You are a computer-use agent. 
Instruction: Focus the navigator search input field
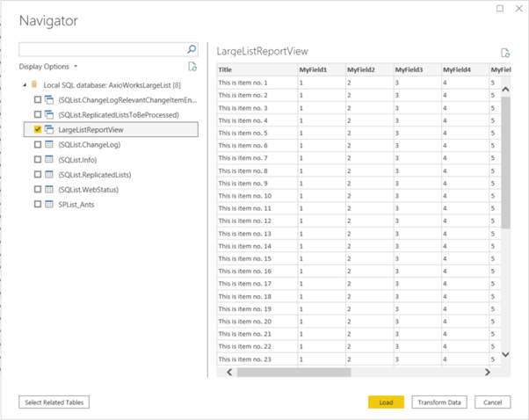pos(101,50)
